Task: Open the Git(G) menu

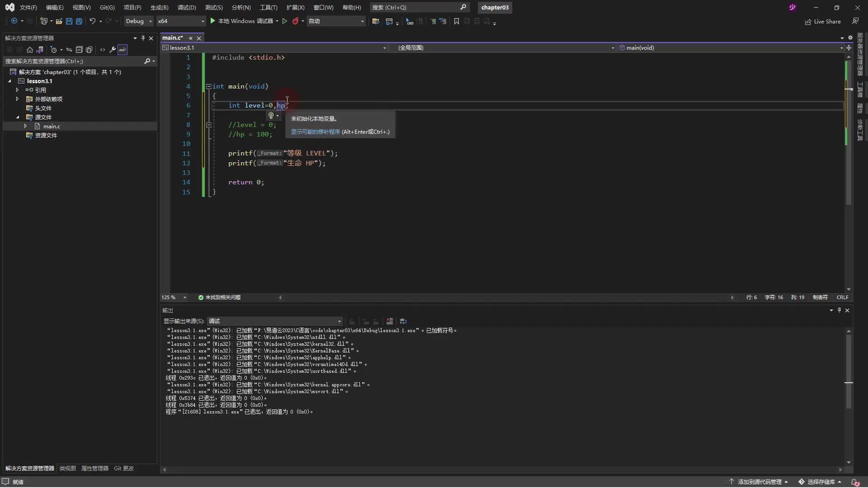Action: [x=107, y=8]
